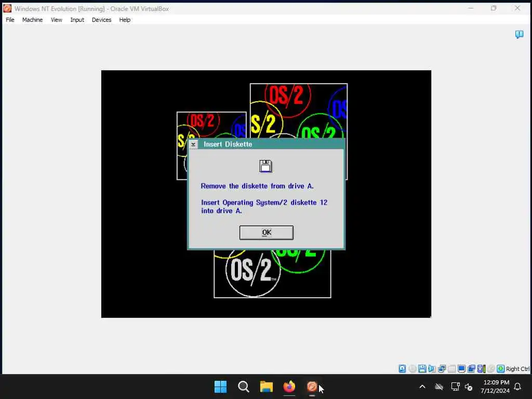Image resolution: width=532 pixels, height=399 pixels.
Task: Click the VirtualBox taskbar icon
Action: [312, 387]
